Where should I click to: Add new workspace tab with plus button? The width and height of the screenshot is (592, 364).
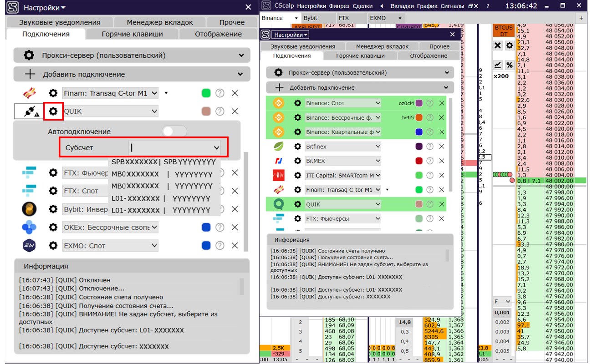click(x=581, y=18)
